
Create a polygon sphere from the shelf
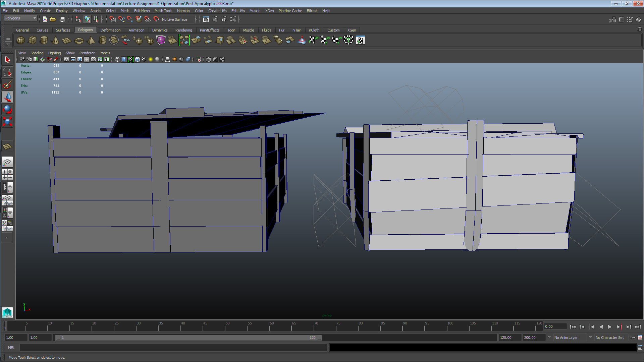pyautogui.click(x=21, y=40)
